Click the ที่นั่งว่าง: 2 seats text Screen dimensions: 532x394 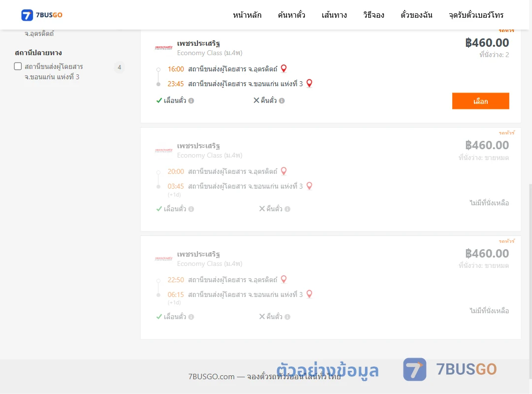[494, 55]
